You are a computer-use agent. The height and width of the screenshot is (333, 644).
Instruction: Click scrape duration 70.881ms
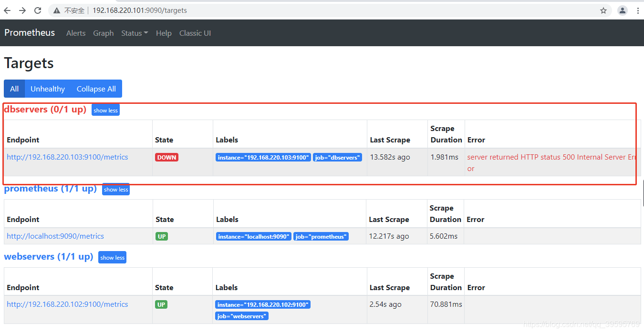click(446, 304)
